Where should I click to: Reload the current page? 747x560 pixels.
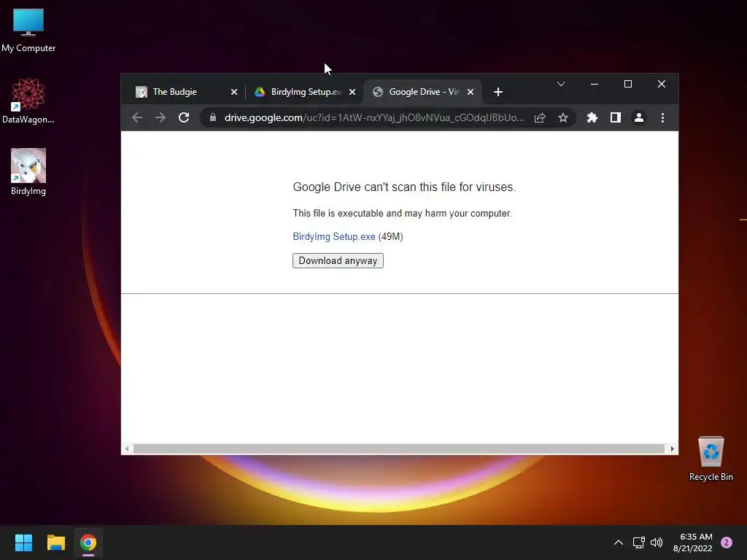[184, 117]
